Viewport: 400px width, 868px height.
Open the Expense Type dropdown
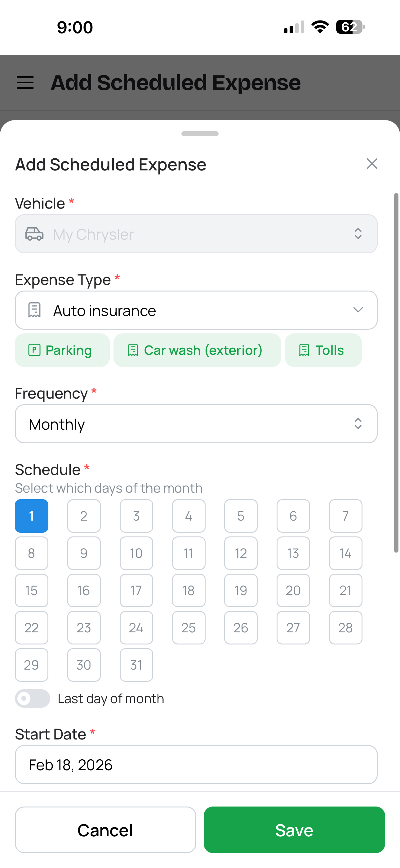(197, 310)
